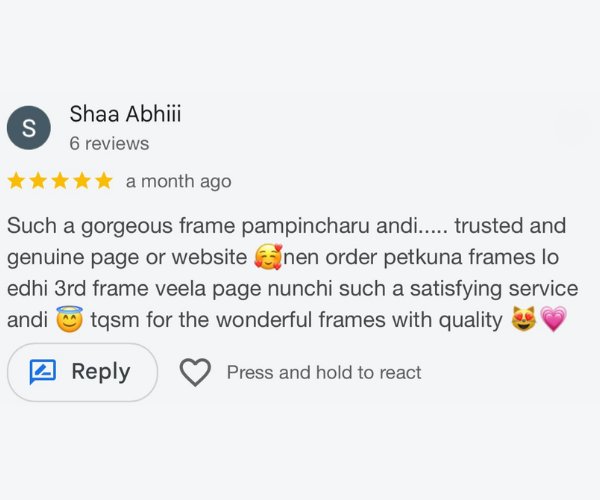Click the fourth gold rating star

82,181
